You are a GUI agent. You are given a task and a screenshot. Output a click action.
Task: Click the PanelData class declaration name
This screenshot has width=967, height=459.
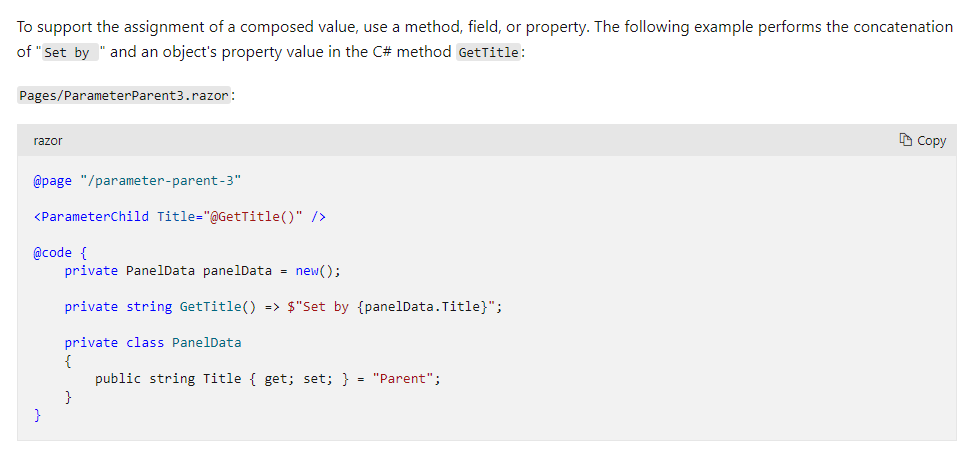click(x=207, y=342)
